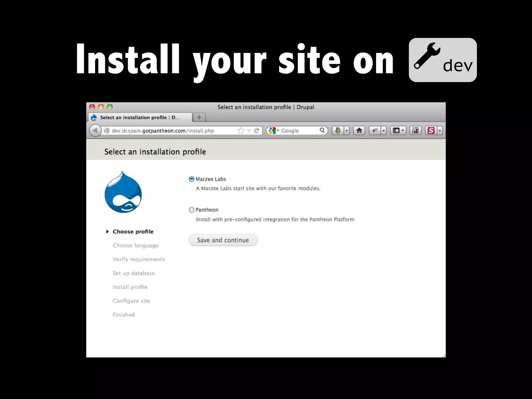Expand the S extension dropdown arrow
This screenshot has width=532, height=399.
[440, 130]
